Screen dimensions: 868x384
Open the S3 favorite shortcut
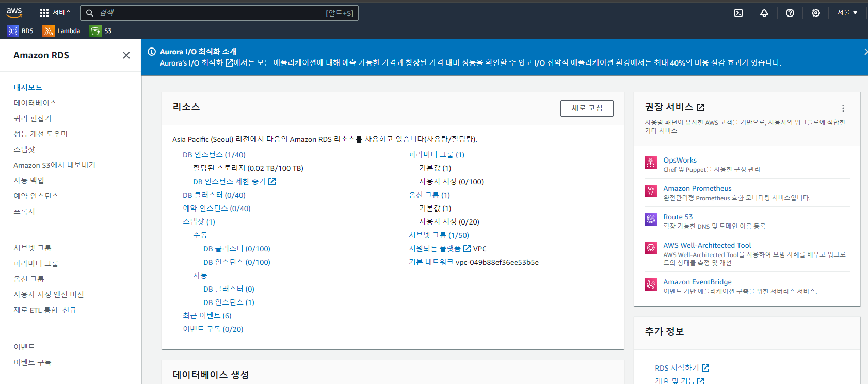tap(101, 31)
